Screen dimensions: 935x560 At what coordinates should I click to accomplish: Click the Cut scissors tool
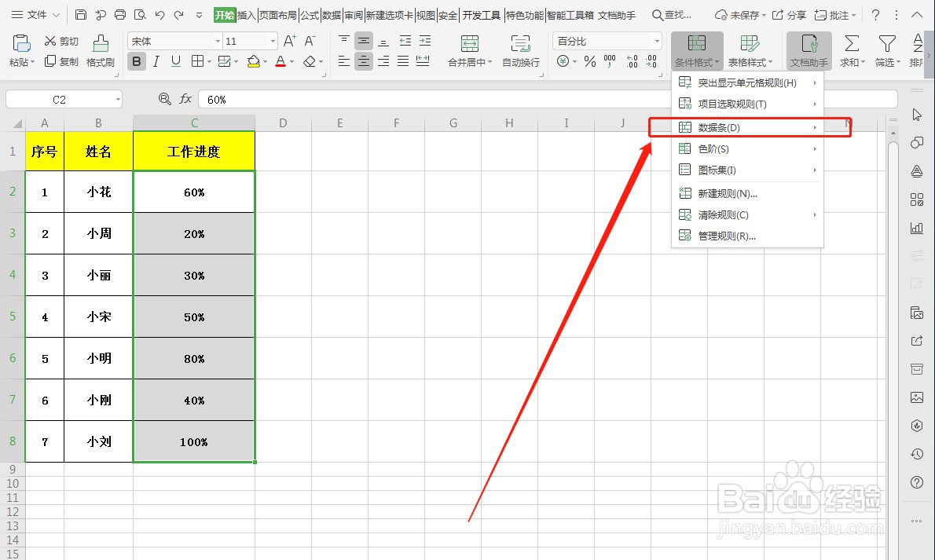[x=60, y=41]
